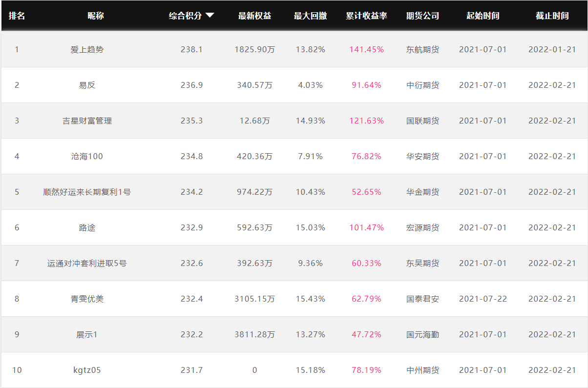The image size is (588, 388).
Task: Click the 974.22万 equity value
Action: coord(255,192)
